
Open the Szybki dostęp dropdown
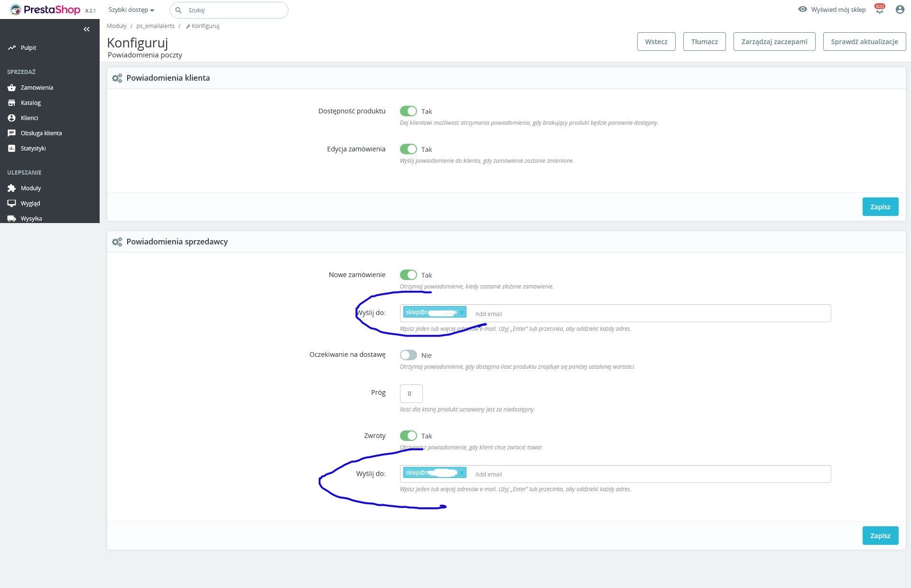click(x=131, y=10)
